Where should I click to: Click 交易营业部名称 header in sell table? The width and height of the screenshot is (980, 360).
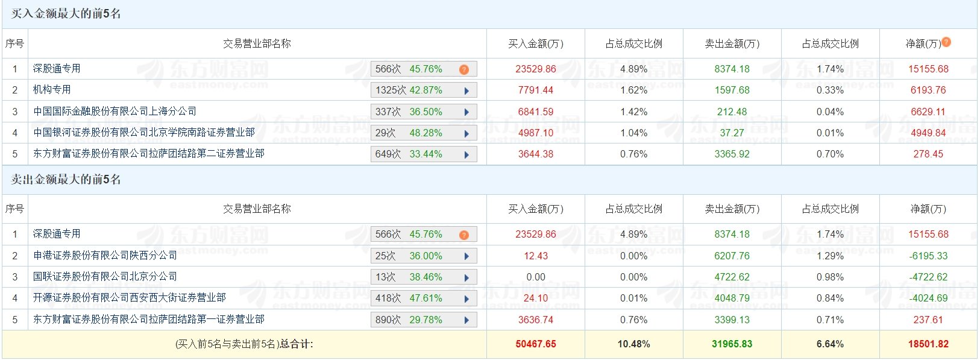tap(257, 209)
